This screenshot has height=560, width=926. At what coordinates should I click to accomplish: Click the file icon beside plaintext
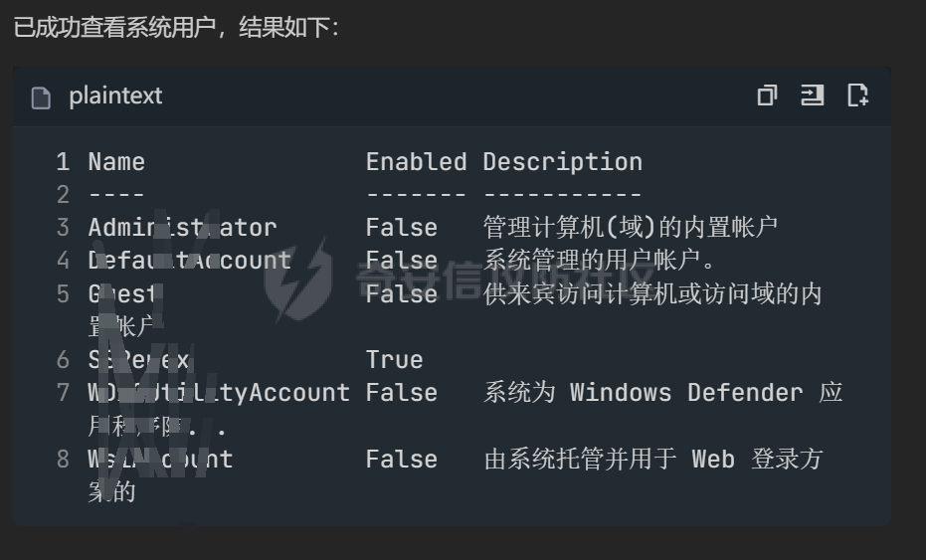pyautogui.click(x=41, y=97)
